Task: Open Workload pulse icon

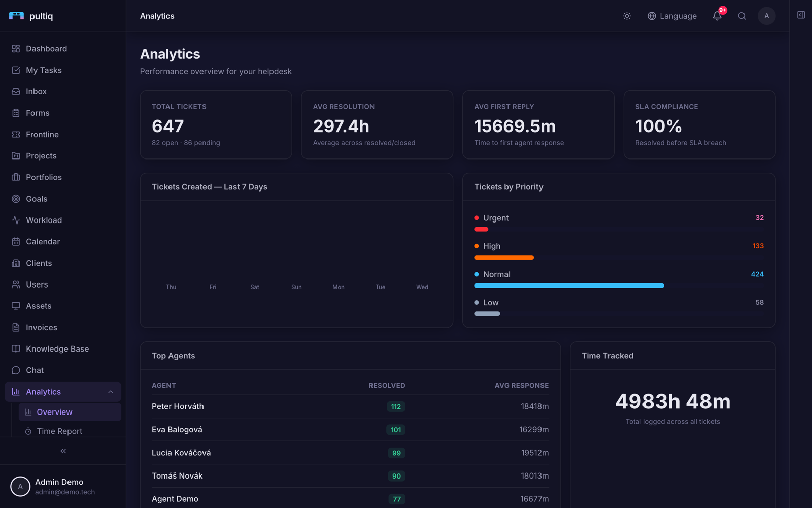Action: [16, 220]
